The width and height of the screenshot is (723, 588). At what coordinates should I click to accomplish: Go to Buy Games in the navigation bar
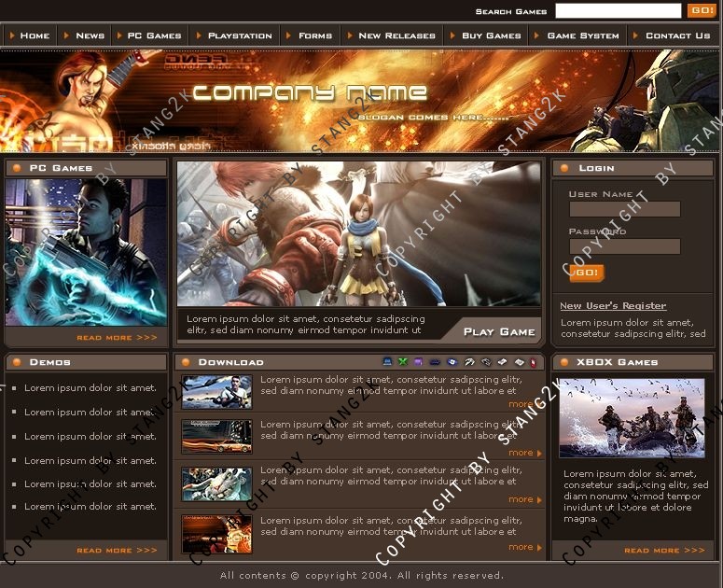click(x=491, y=35)
